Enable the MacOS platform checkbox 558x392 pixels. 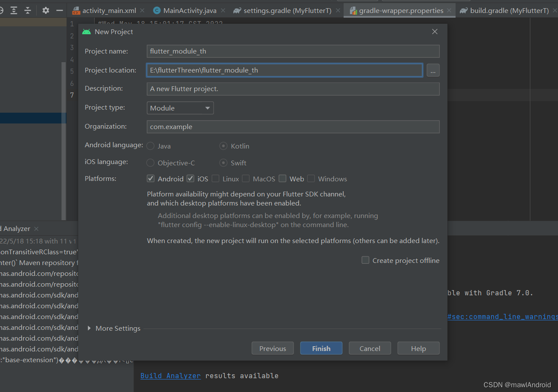pyautogui.click(x=246, y=178)
